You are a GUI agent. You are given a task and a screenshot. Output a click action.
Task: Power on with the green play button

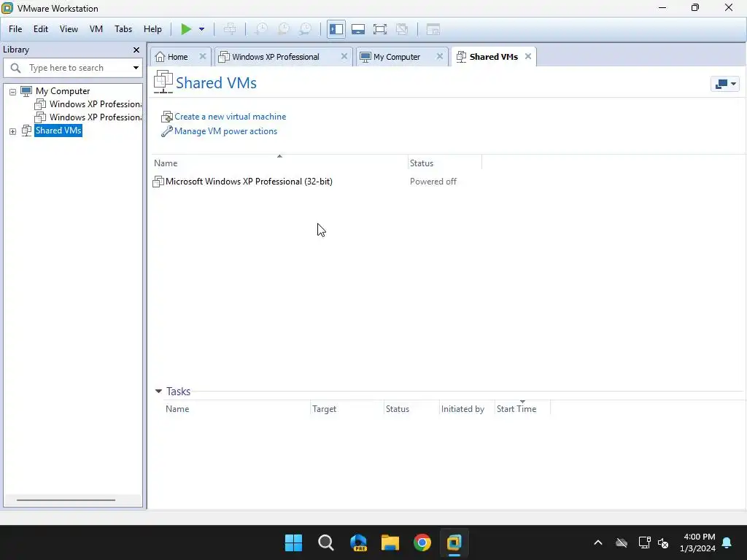(186, 29)
